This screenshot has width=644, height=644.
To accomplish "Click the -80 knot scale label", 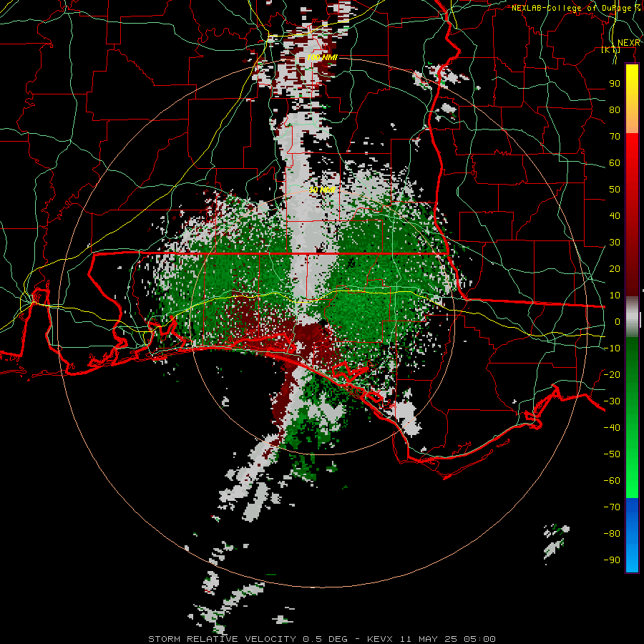I will (612, 534).
